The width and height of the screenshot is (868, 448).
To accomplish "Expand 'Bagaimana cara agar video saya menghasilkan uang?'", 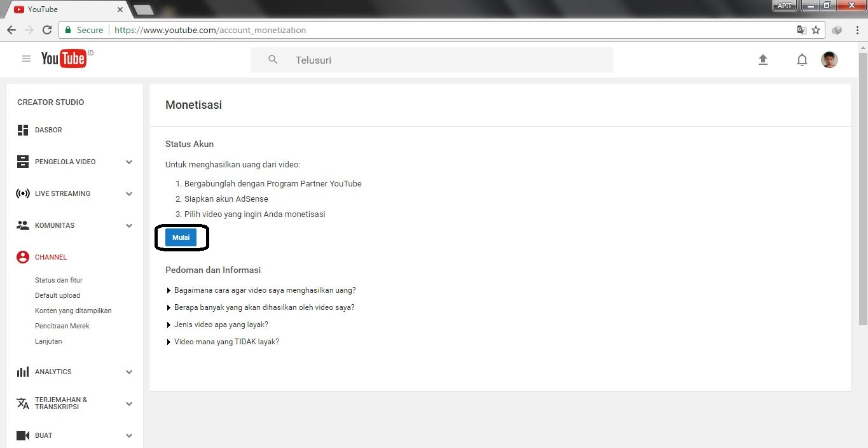I will click(265, 290).
